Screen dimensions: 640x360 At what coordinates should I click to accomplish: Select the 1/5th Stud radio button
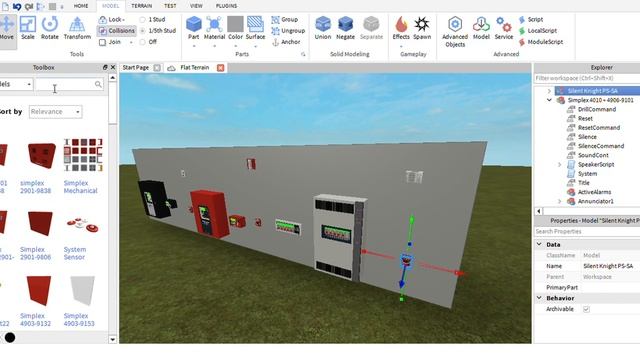[142, 31]
